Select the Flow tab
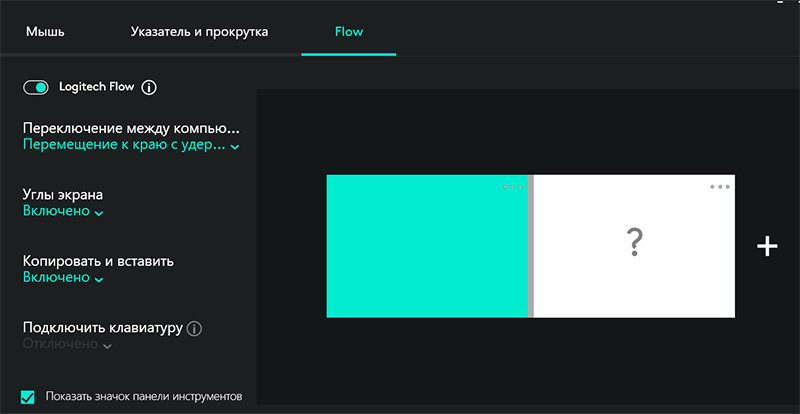 (349, 32)
